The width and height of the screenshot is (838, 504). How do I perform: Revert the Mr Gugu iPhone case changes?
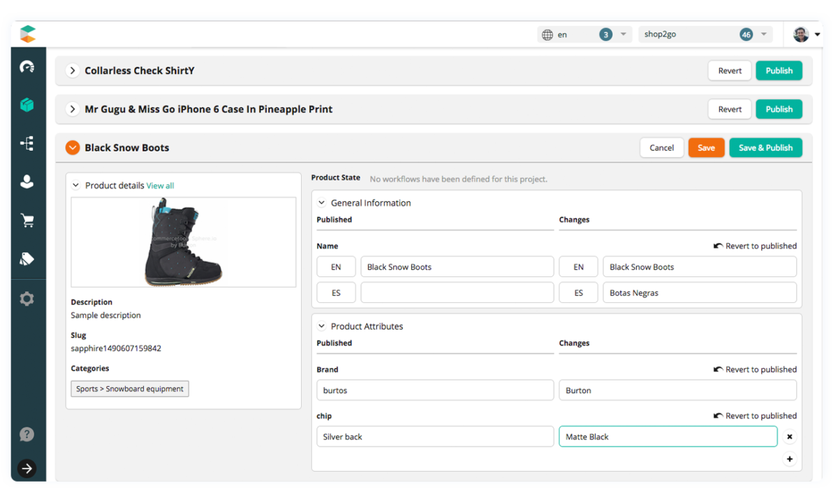(x=730, y=109)
